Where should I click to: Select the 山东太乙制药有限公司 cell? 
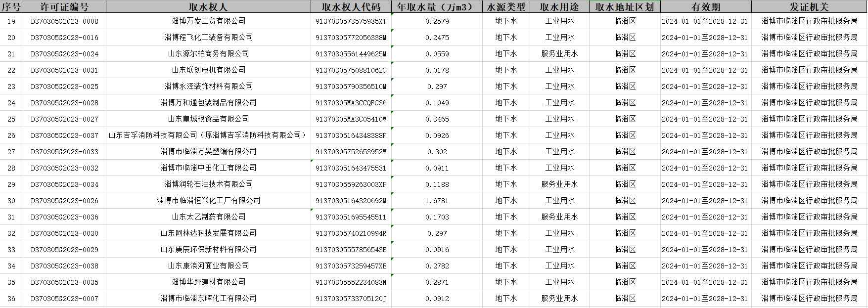tap(208, 217)
